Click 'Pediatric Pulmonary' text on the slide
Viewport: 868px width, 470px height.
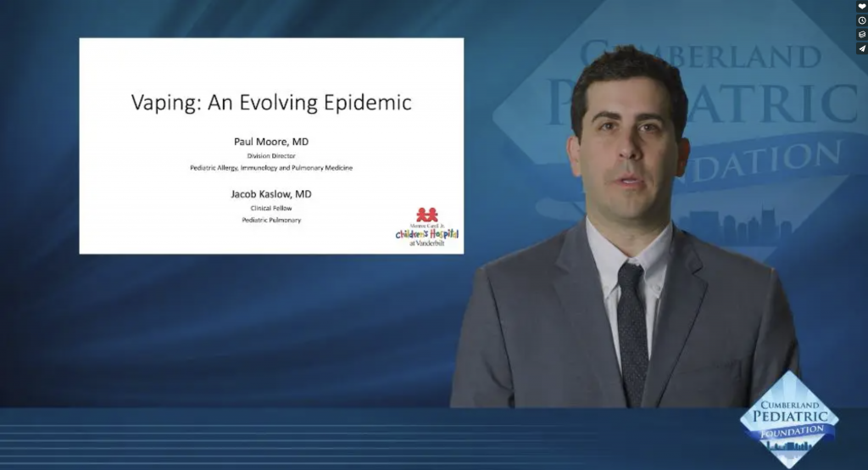click(271, 220)
